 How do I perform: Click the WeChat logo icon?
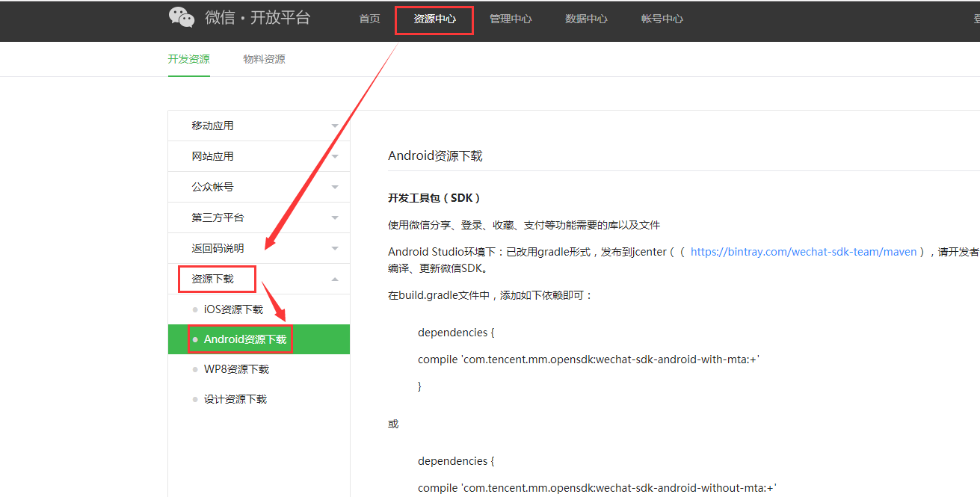182,18
